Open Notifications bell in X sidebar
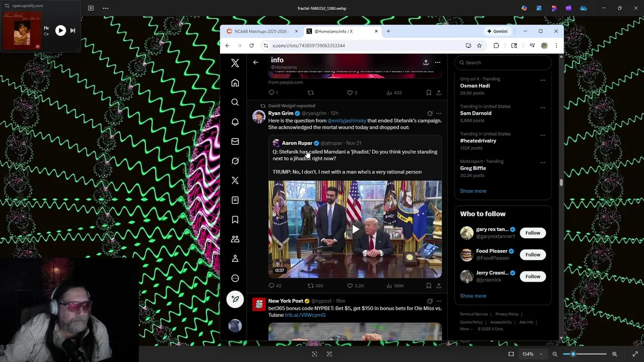The width and height of the screenshot is (644, 362). coord(235,122)
